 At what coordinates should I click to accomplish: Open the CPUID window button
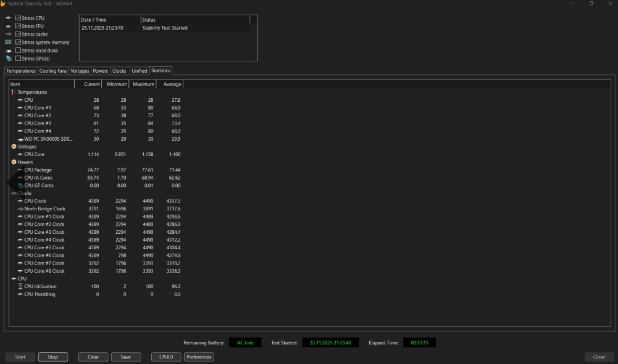pos(165,357)
